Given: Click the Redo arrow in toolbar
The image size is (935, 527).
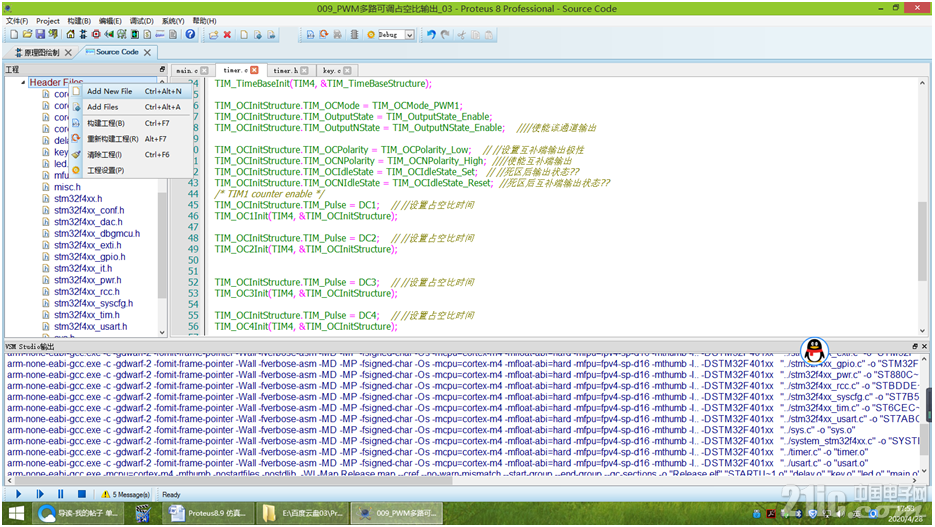Looking at the screenshot, I should pyautogui.click(x=445, y=35).
